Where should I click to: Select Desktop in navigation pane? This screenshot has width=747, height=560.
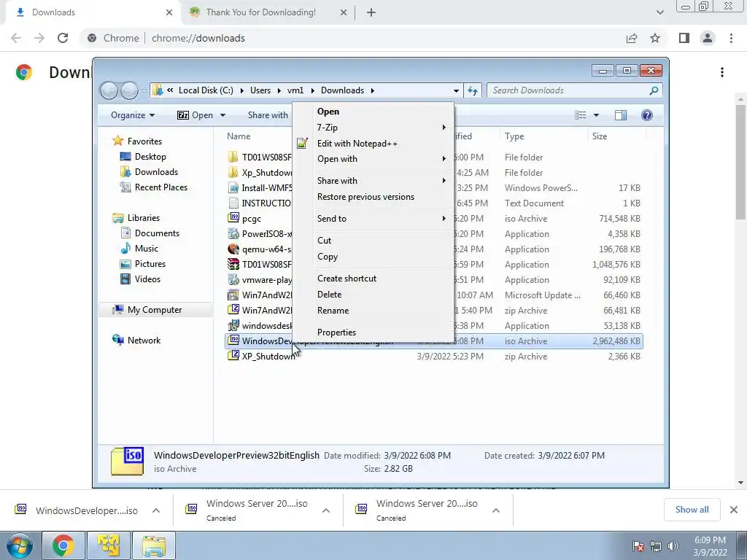(x=150, y=157)
